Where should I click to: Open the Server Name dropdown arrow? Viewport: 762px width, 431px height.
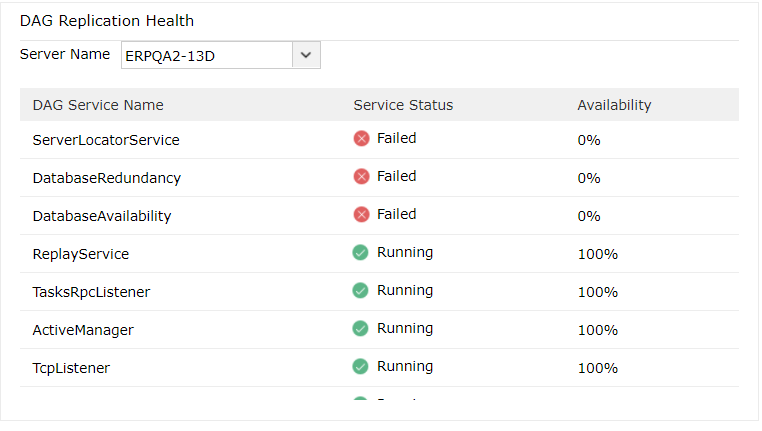point(306,55)
